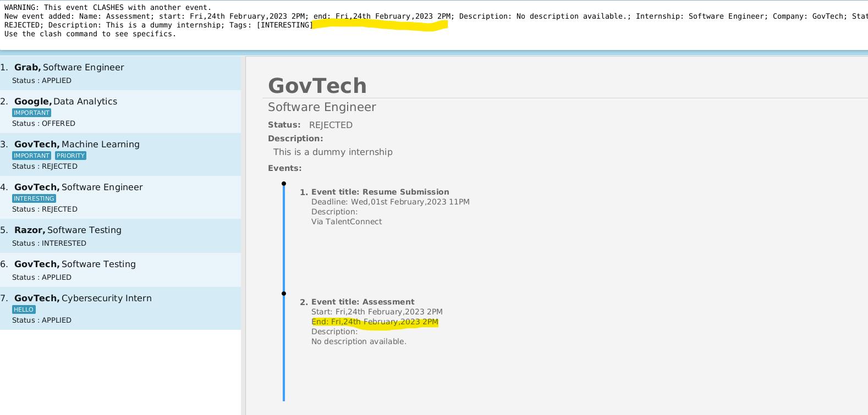Click the REJECTED status value in details
The image size is (868, 415).
(331, 125)
